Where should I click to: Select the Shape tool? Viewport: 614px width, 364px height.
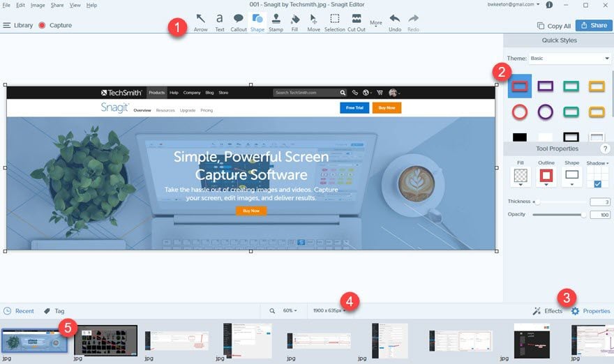click(x=257, y=23)
